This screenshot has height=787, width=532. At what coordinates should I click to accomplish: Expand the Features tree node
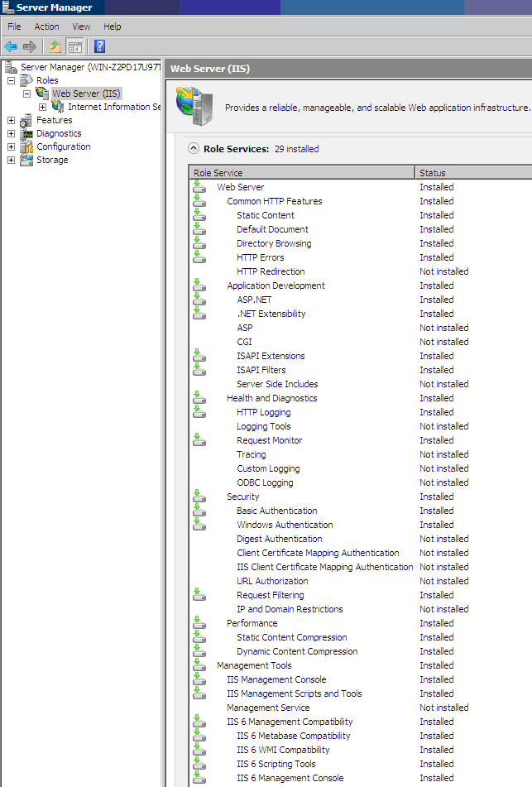pyautogui.click(x=11, y=121)
